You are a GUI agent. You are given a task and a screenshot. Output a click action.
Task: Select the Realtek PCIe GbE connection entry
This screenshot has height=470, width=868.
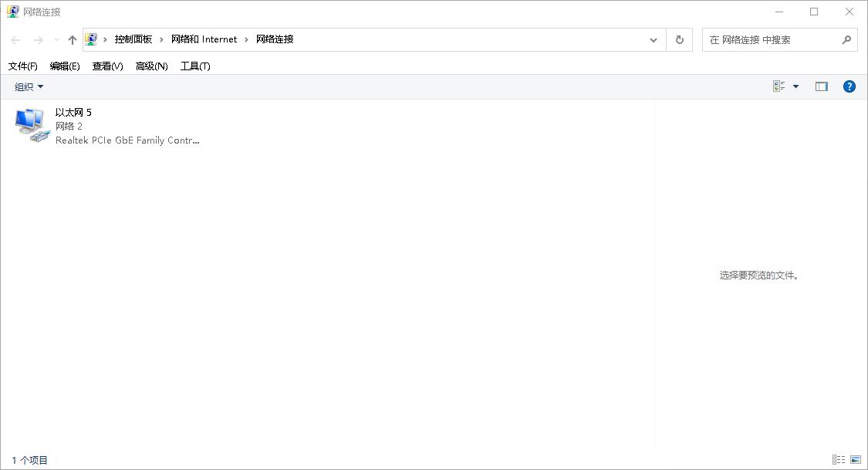tap(127, 140)
